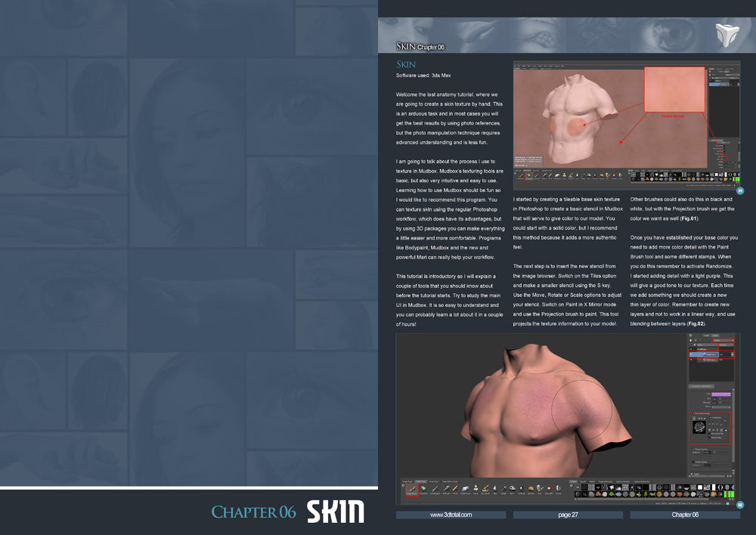Click the Properties Paint Brush header button
This screenshot has width=756, height=535.
pyautogui.click(x=702, y=385)
